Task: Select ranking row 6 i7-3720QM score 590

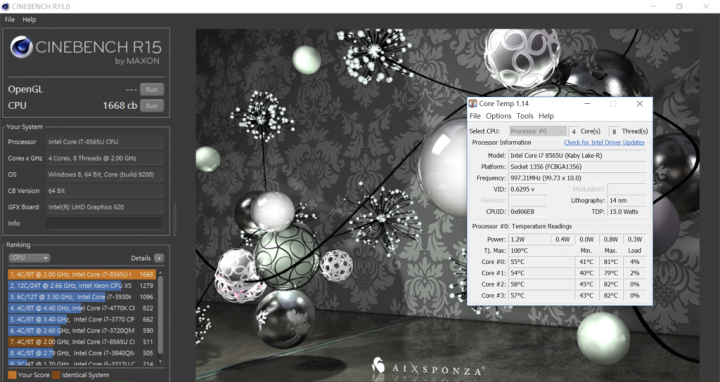Action: click(82, 331)
